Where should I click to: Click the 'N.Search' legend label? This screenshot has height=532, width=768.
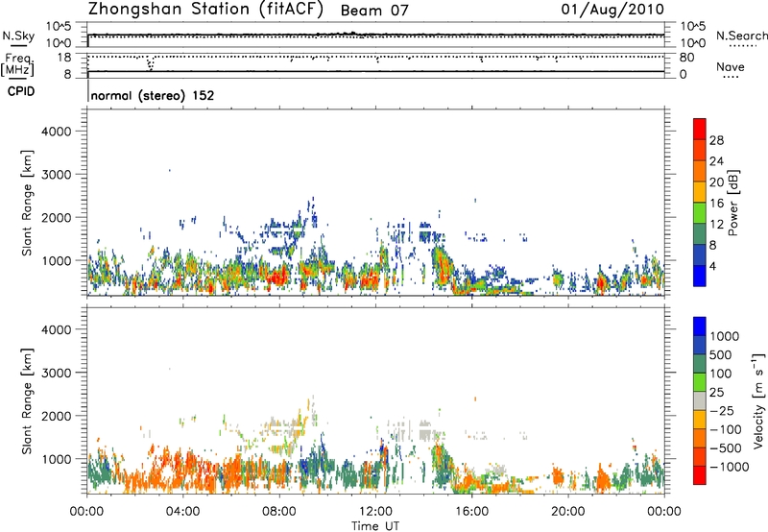point(741,36)
